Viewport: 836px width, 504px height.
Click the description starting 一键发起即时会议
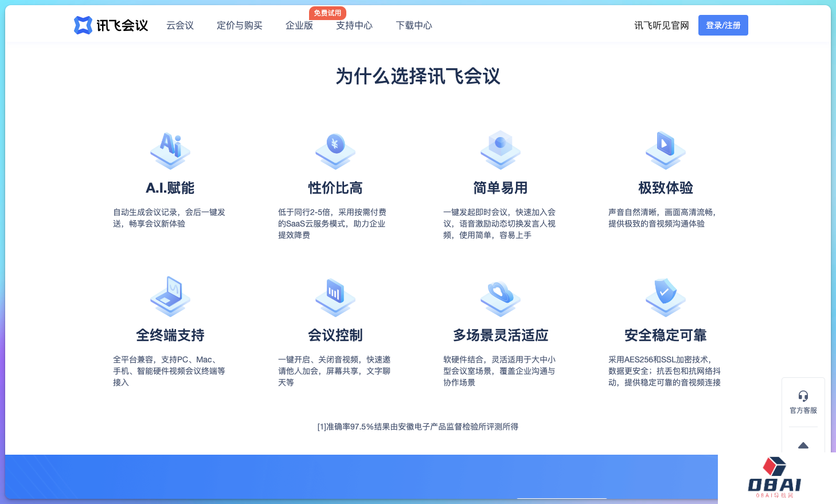click(x=499, y=224)
